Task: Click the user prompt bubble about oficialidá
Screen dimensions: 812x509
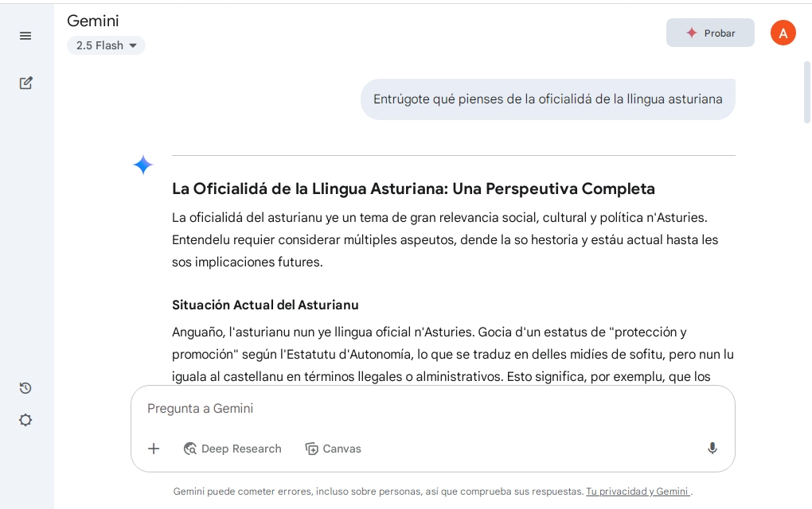Action: pos(548,99)
